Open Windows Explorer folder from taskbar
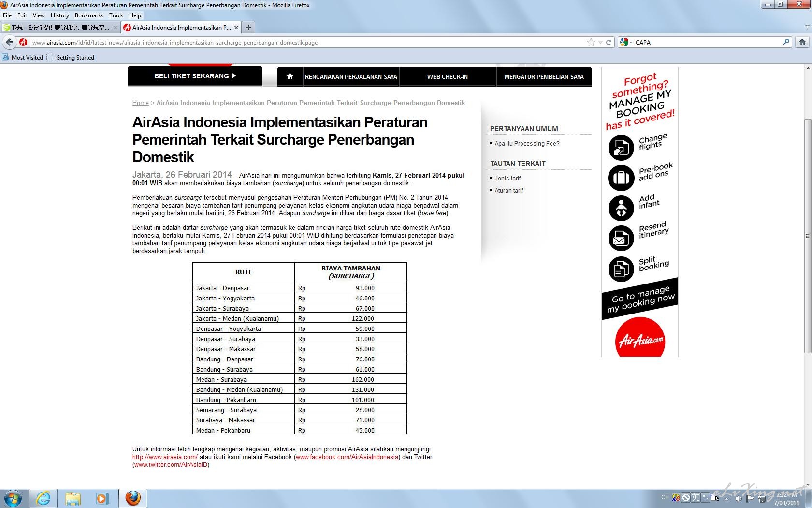Screen dimensions: 812x508 [x=73, y=498]
